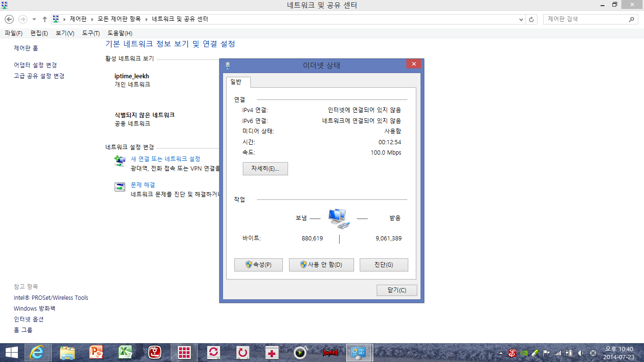Viewport: 644px width, 362px height.
Task: Open 인터넷 옵션 link
Action: [29, 319]
